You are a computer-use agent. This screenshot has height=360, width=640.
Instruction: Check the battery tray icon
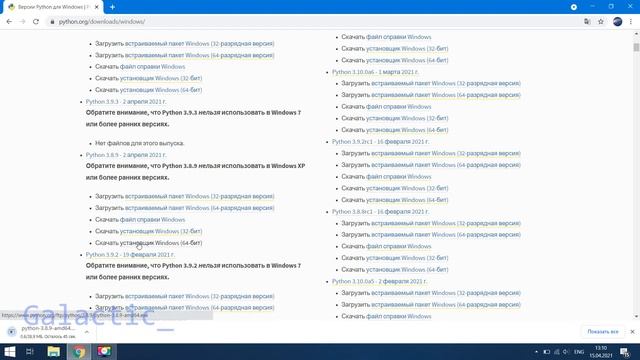click(x=547, y=352)
